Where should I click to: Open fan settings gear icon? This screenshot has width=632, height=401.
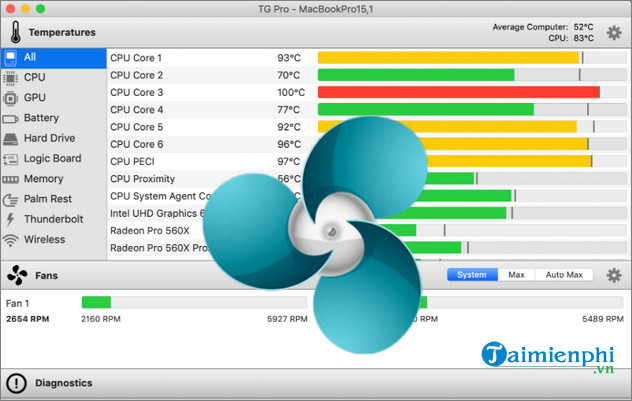614,275
